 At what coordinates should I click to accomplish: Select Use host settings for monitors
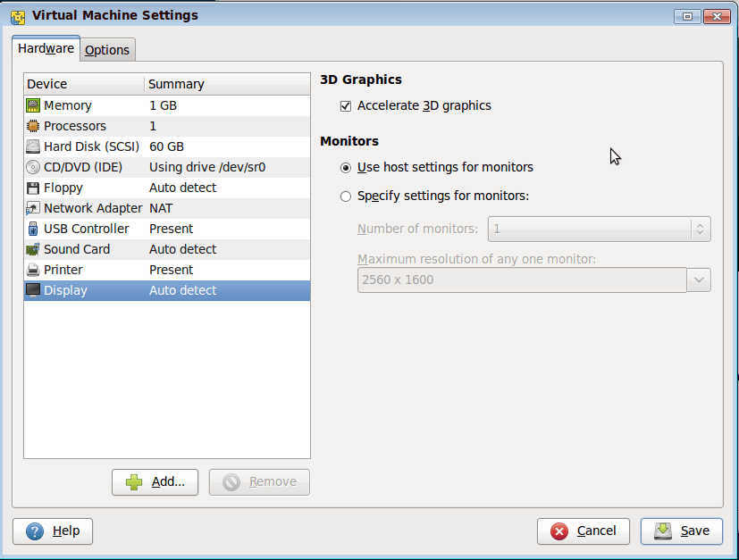(x=344, y=167)
